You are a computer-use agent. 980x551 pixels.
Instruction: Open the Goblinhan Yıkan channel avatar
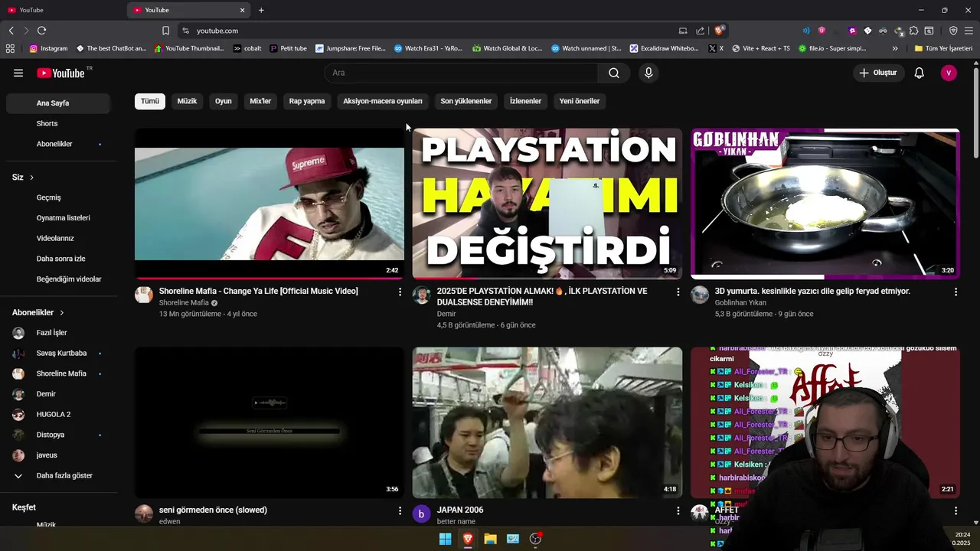click(700, 295)
